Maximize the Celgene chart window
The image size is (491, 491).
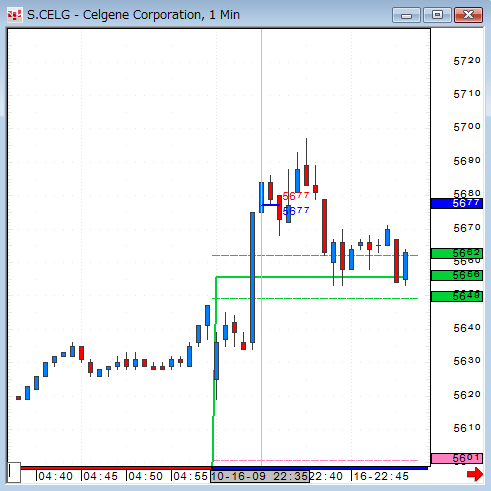pos(437,15)
